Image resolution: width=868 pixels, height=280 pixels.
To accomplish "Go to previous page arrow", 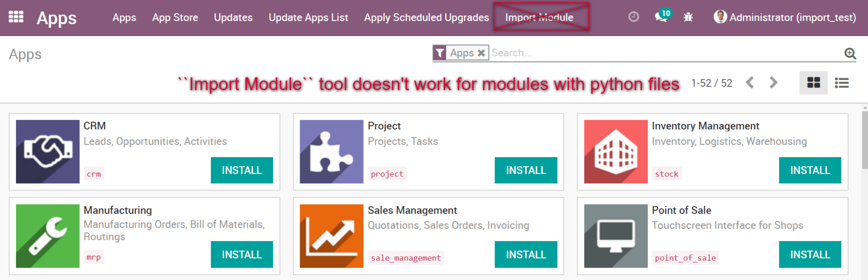I will [750, 83].
